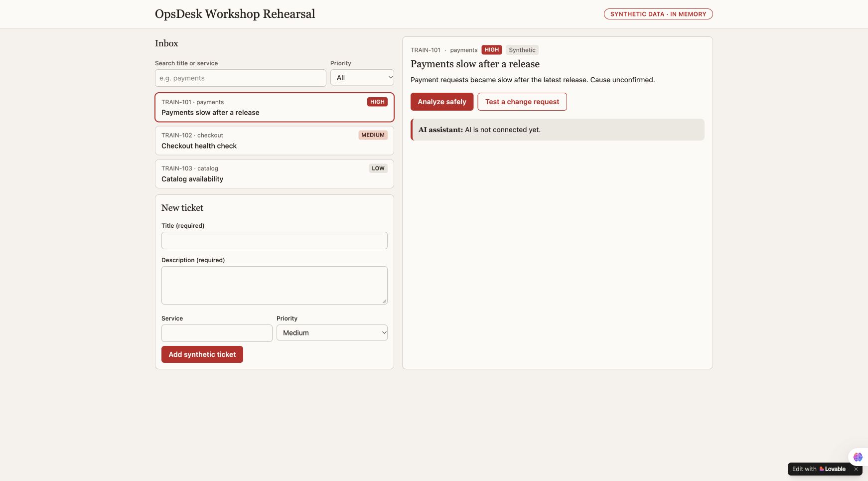Click the SYNTHETIC DATA · IN MEMORY badge
The image size is (868, 481).
pos(658,14)
